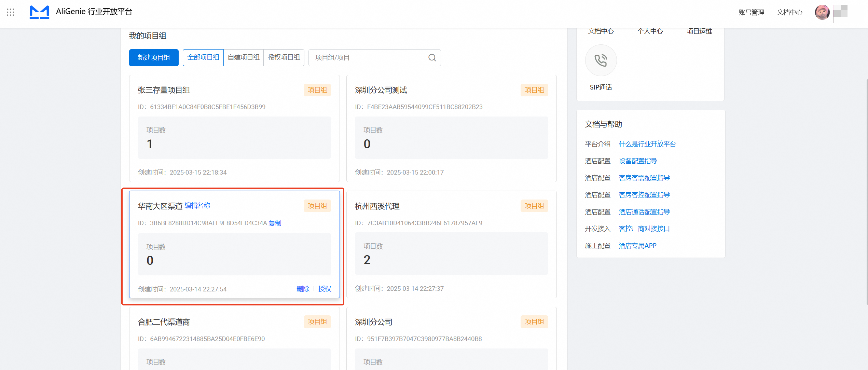The image size is (868, 370).
Task: Open the SIP通话 phone icon
Action: [x=601, y=60]
